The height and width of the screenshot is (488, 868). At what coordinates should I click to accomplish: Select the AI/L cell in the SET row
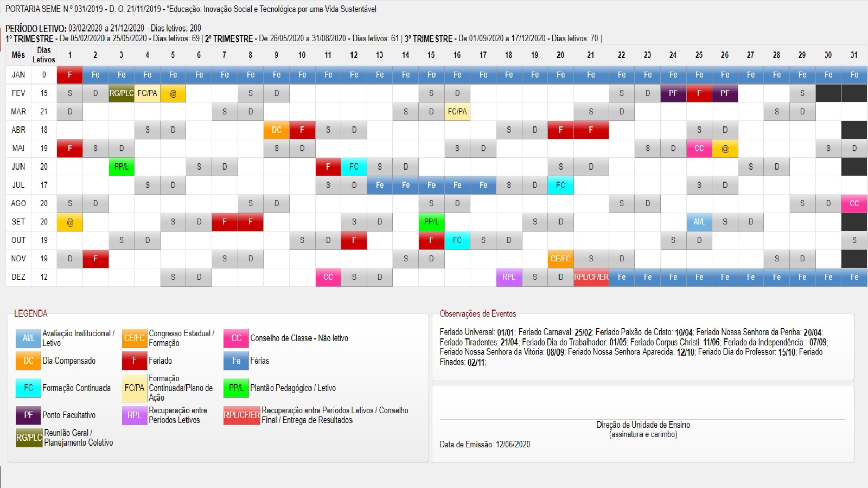click(x=699, y=222)
